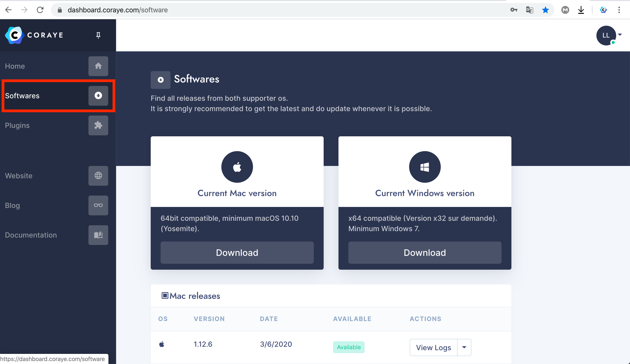Click the Softwares page header icon
This screenshot has height=364, width=630.
click(161, 80)
